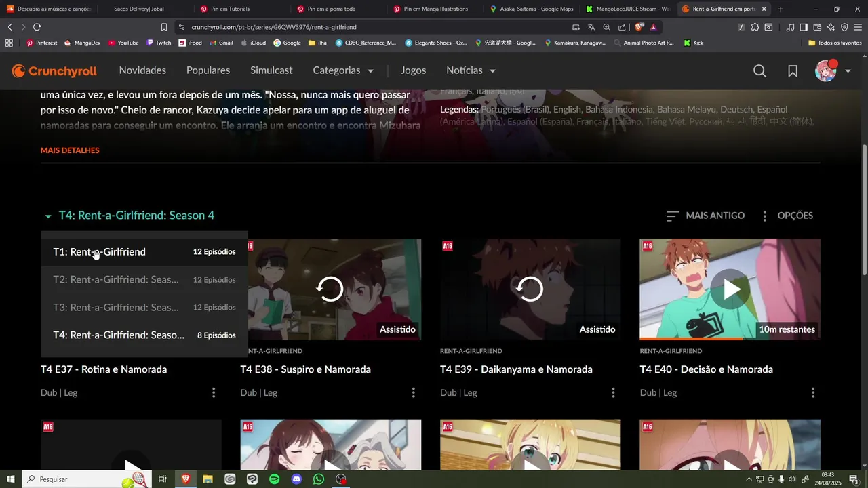
Task: Open Kick bookmark
Action: 694,43
